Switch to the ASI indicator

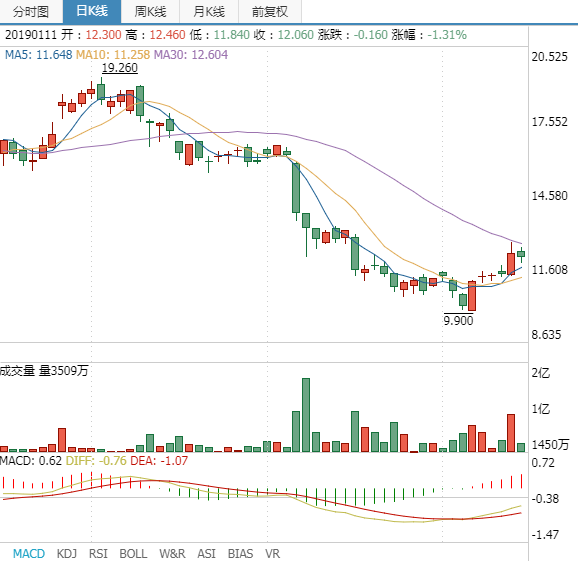[x=206, y=553]
